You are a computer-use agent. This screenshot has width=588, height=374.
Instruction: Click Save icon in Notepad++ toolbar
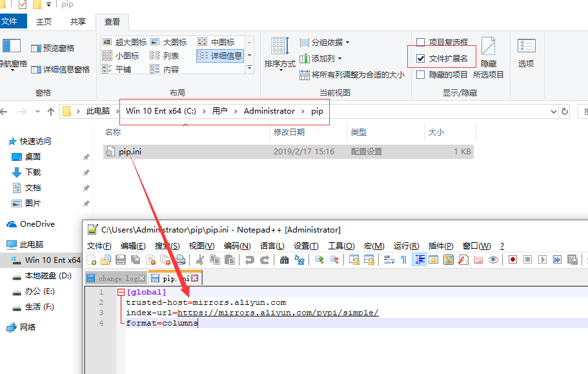pyautogui.click(x=121, y=260)
